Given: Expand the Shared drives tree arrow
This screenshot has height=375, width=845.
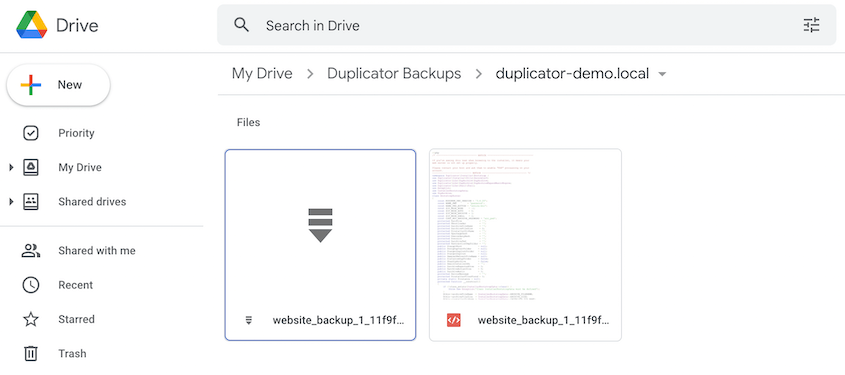Looking at the screenshot, I should [11, 202].
